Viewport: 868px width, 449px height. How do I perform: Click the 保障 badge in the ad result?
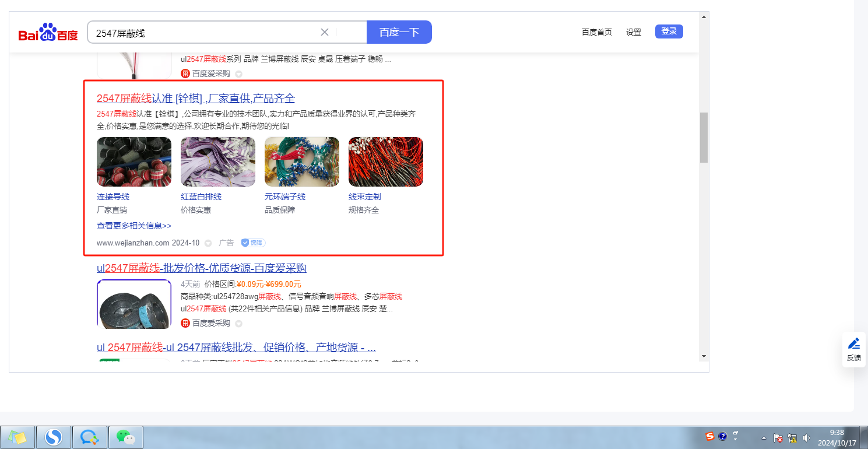click(253, 243)
